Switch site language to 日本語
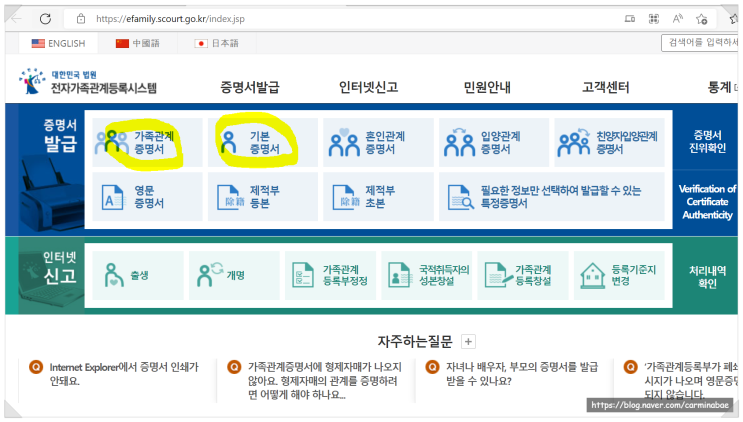 (x=217, y=44)
